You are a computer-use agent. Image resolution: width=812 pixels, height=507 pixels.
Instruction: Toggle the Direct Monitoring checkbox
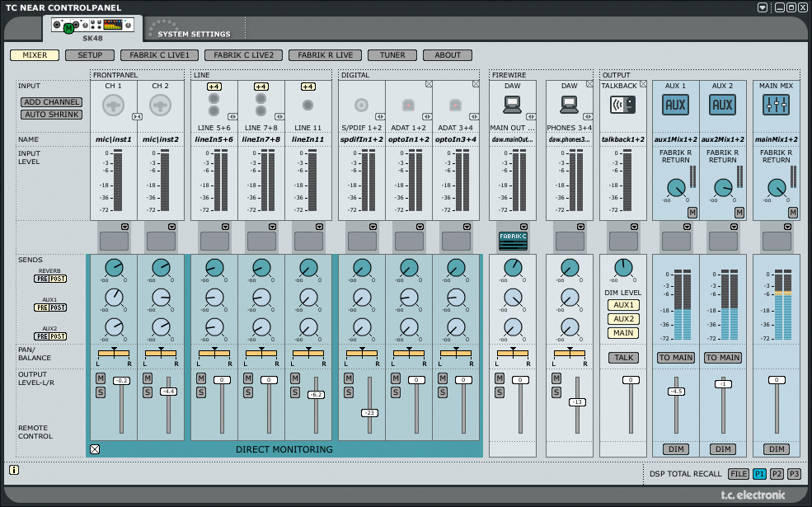click(x=95, y=449)
